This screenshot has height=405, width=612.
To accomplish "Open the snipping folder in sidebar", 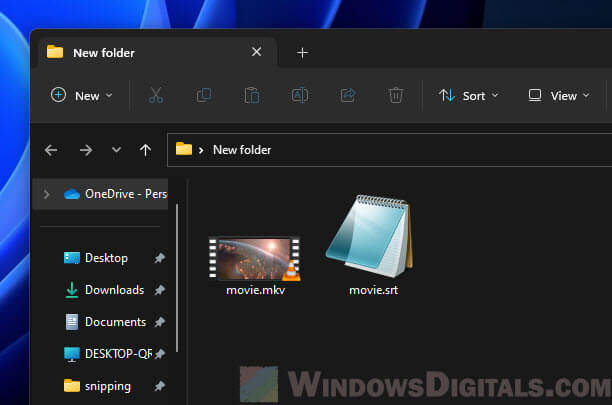I will pyautogui.click(x=97, y=386).
